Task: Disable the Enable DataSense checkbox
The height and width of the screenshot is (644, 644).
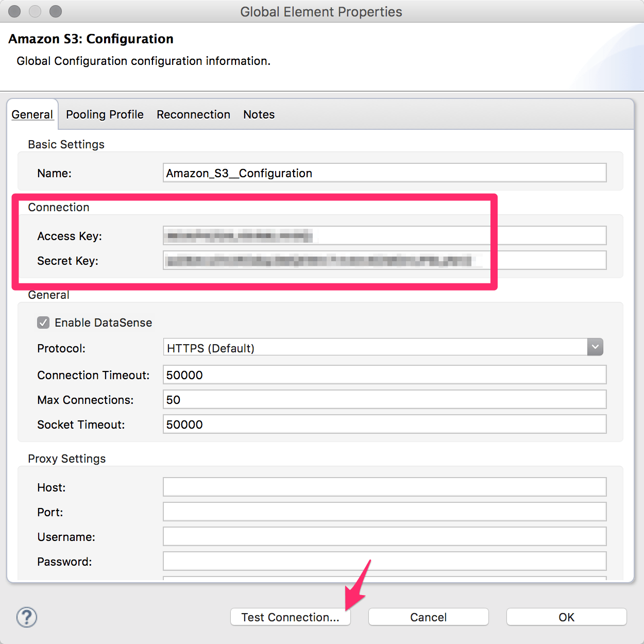Action: click(x=43, y=323)
